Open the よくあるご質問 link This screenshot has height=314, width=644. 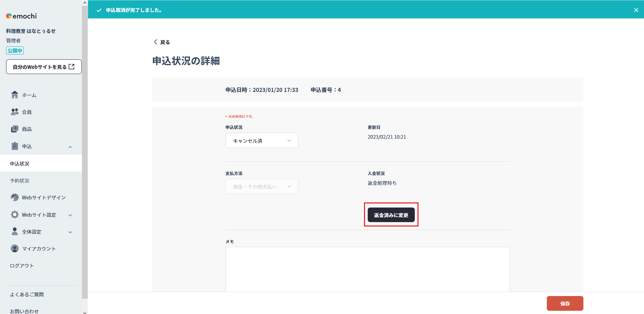pos(27,294)
